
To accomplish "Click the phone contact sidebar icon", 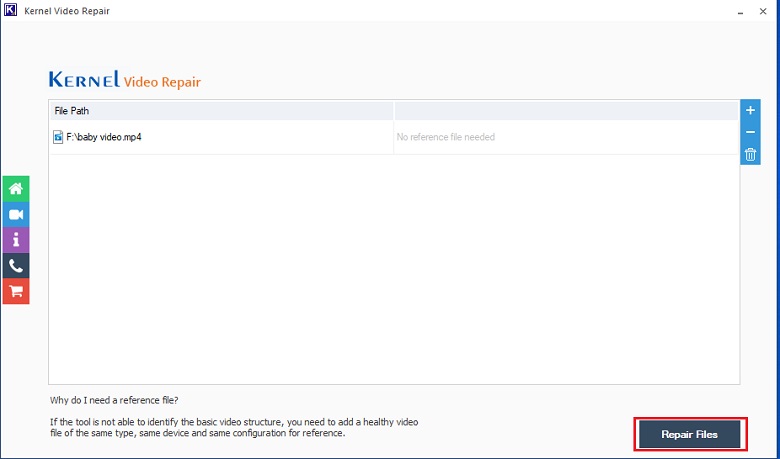I will click(16, 266).
